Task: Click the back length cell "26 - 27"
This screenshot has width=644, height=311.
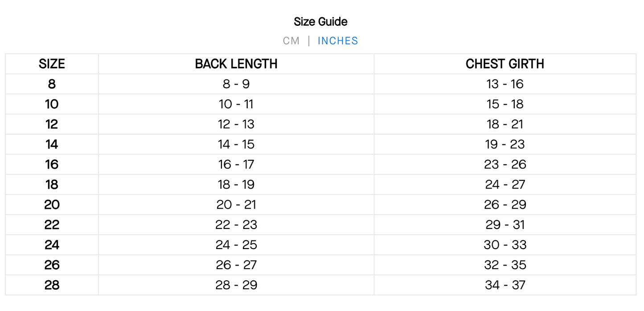Action: tap(236, 265)
